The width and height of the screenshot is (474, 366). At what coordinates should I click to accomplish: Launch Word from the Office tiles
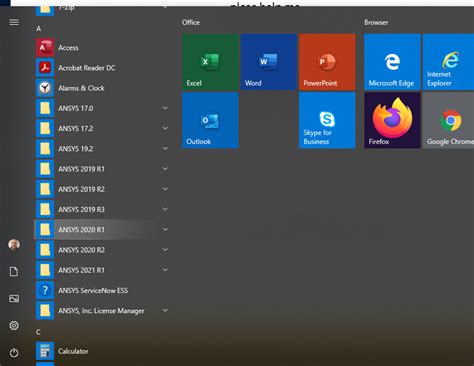[x=269, y=62]
